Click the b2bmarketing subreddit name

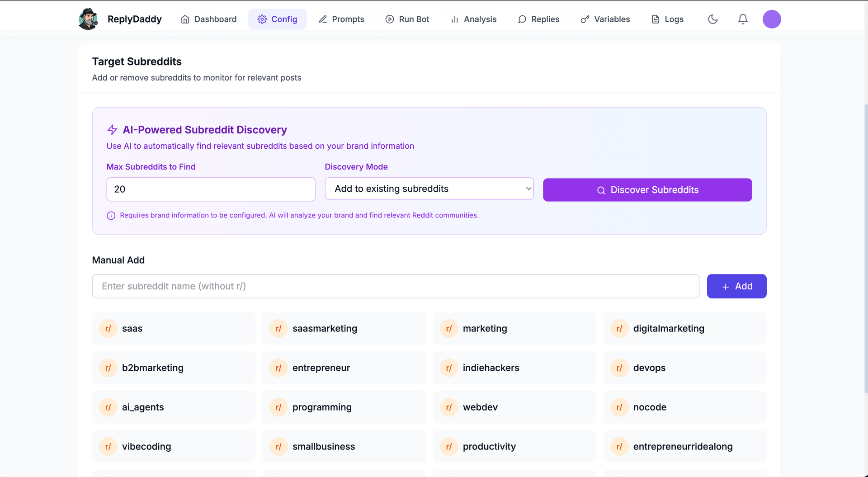tap(153, 368)
